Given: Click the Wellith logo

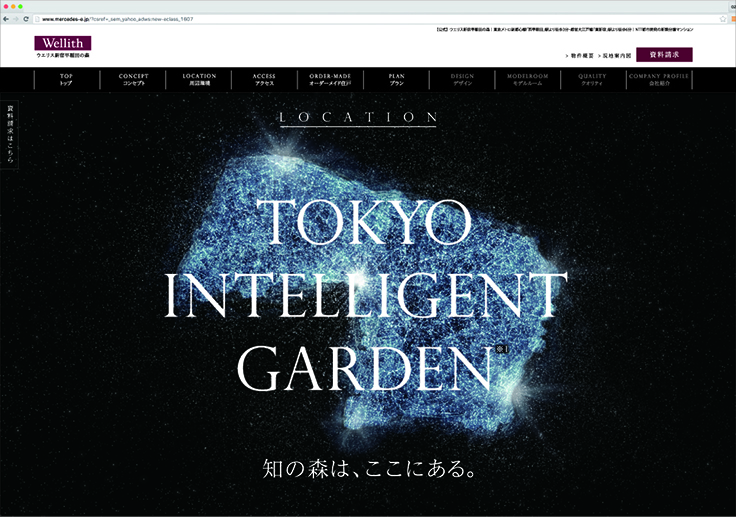Looking at the screenshot, I should coord(62,44).
